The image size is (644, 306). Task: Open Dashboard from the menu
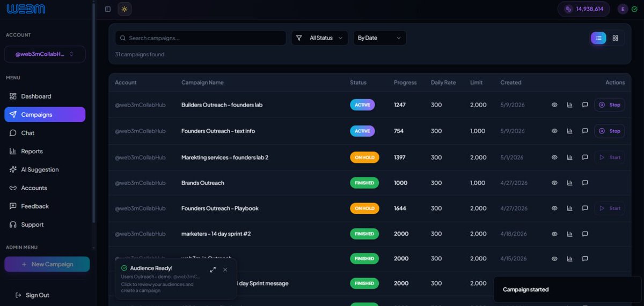(x=45, y=96)
